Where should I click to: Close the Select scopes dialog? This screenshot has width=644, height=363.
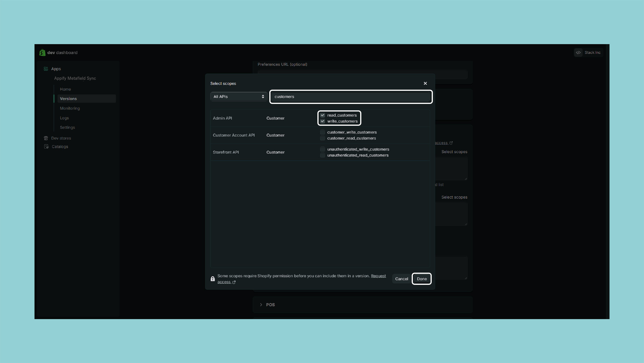point(425,83)
